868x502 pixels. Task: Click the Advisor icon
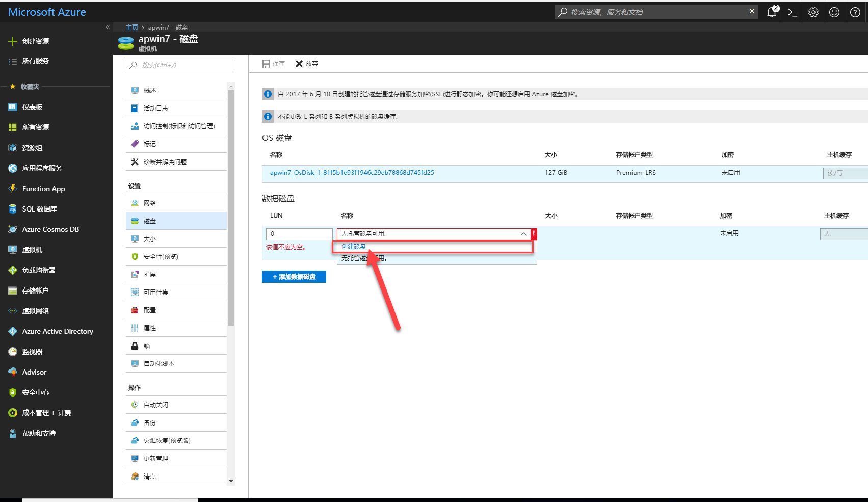click(13, 372)
